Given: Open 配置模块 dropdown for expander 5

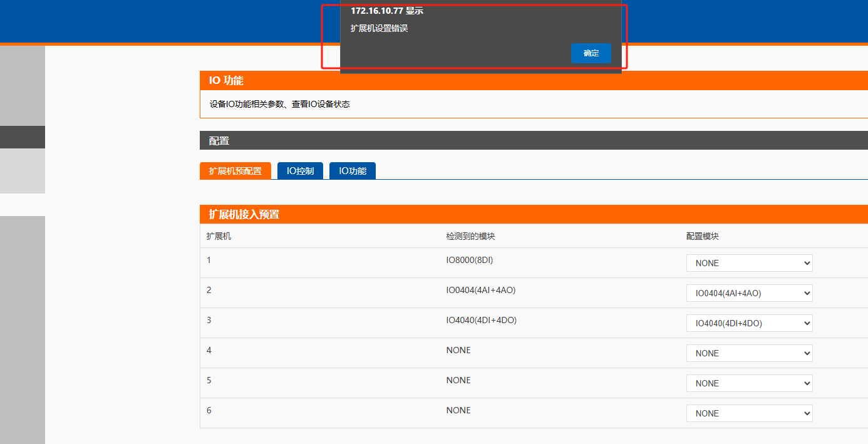Looking at the screenshot, I should pyautogui.click(x=749, y=383).
